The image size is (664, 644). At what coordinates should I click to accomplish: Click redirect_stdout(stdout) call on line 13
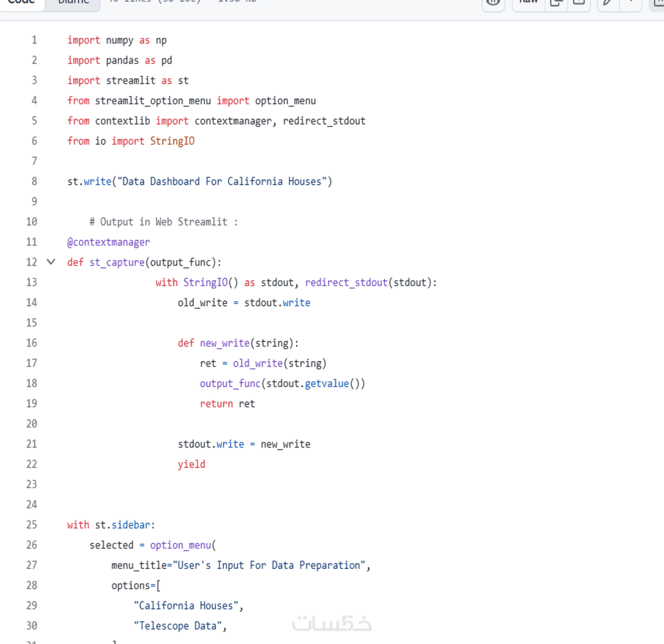point(368,283)
